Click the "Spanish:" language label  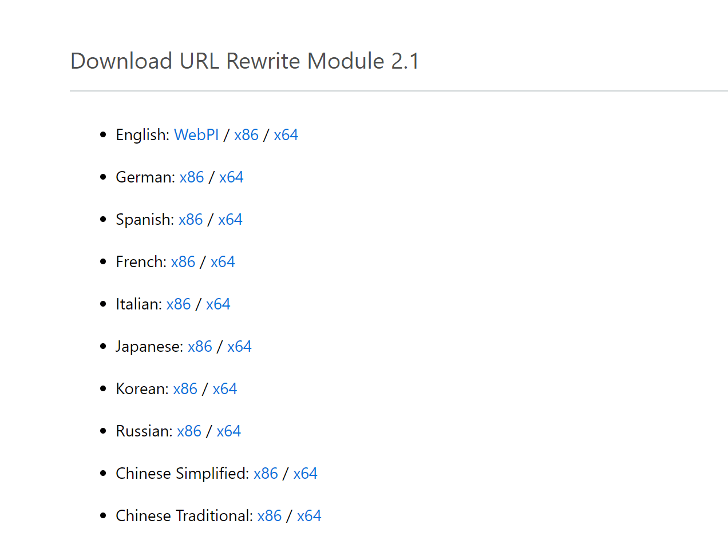[x=145, y=220]
